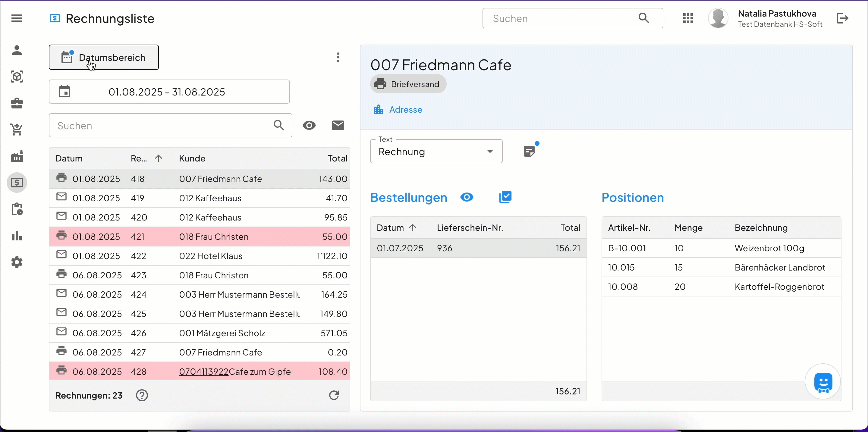The height and width of the screenshot is (432, 868).
Task: Click the Bezeichnung column header
Action: pyautogui.click(x=761, y=228)
